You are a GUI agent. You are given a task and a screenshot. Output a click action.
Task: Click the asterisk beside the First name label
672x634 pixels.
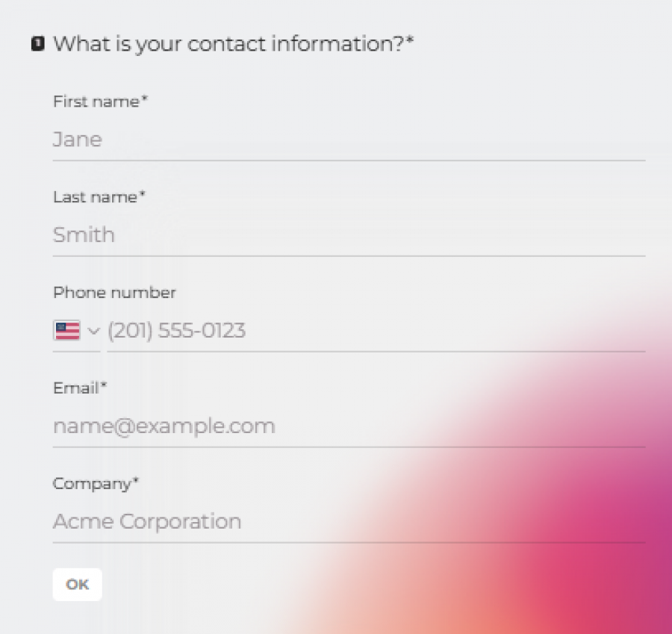click(x=145, y=99)
